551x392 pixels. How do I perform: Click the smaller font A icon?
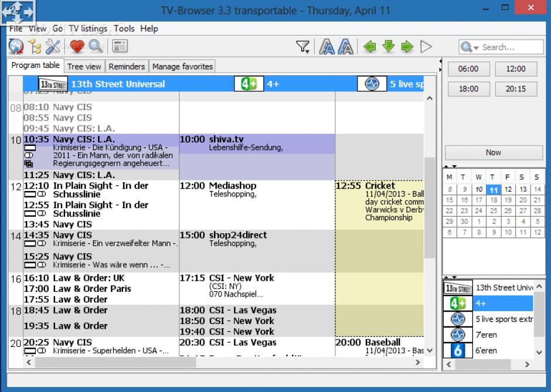[x=345, y=47]
